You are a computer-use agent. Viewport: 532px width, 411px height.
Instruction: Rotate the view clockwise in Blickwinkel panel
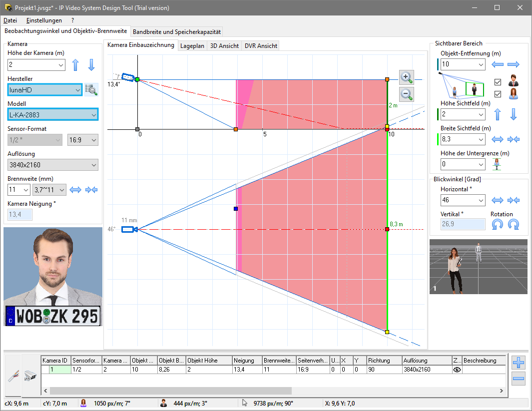(x=513, y=224)
